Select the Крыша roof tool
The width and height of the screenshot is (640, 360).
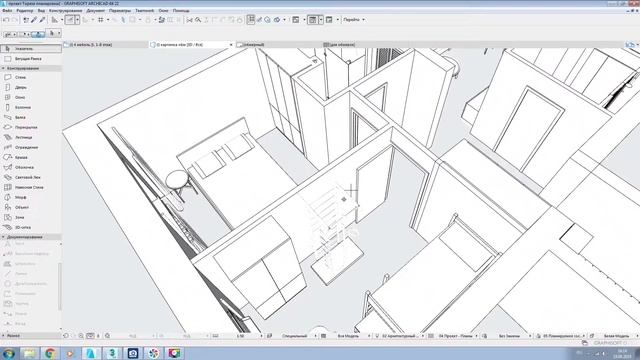pyautogui.click(x=31, y=157)
